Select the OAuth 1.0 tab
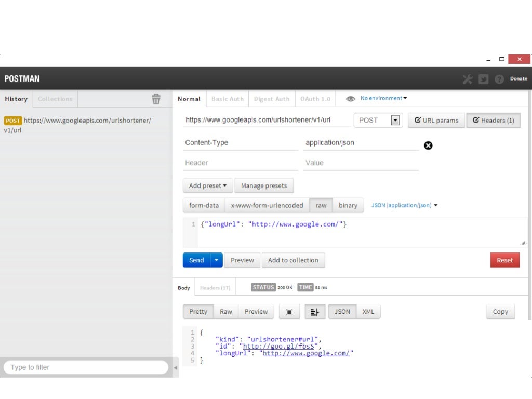The image size is (532, 399). pos(315,99)
